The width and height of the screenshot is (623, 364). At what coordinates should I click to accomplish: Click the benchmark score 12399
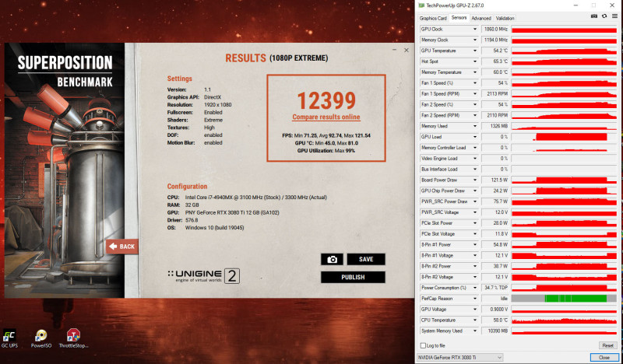click(x=326, y=101)
